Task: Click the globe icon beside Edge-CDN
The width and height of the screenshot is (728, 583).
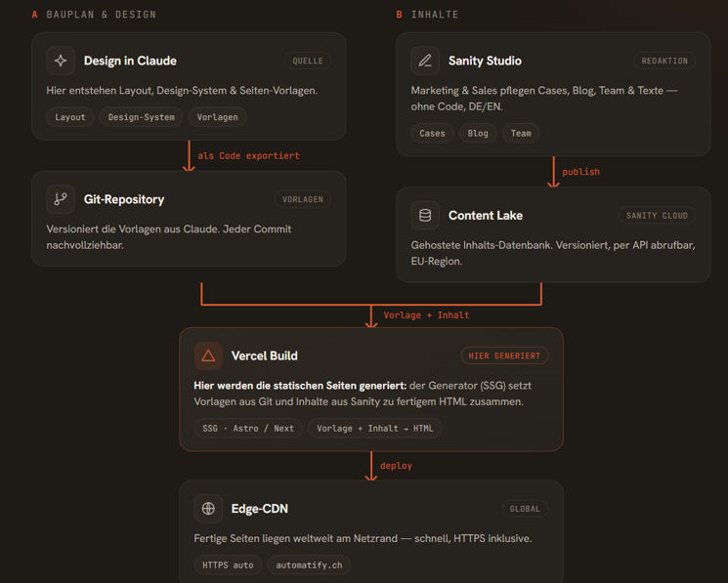Action: point(208,509)
